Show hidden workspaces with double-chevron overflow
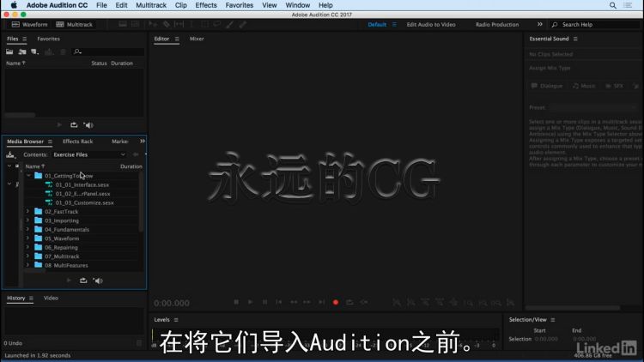 [x=540, y=24]
